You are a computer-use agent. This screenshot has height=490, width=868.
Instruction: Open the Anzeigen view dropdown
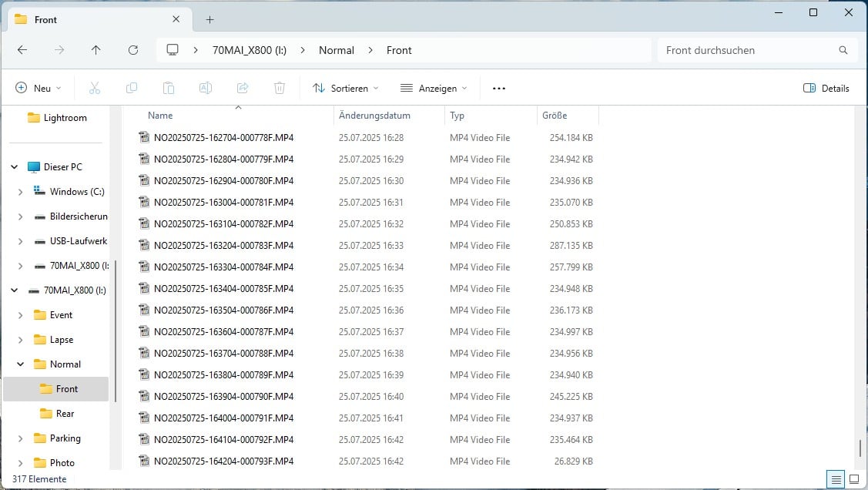click(434, 89)
